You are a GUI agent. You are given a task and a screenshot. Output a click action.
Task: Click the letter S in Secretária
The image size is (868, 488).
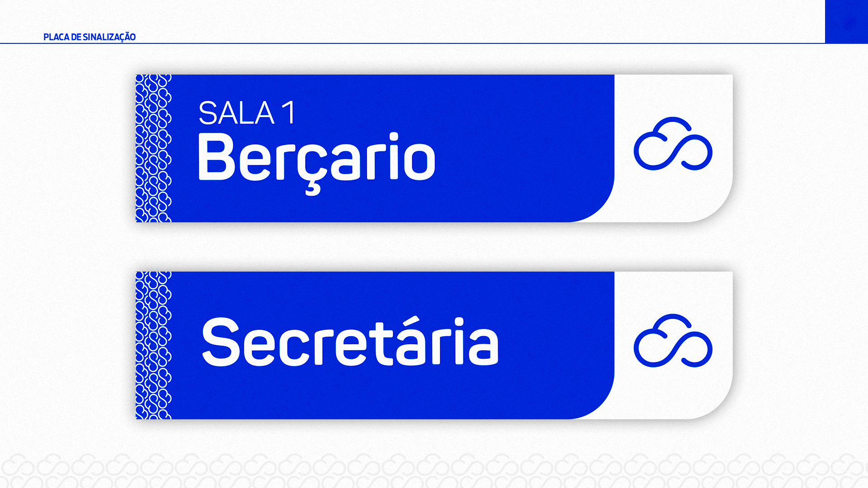point(221,342)
